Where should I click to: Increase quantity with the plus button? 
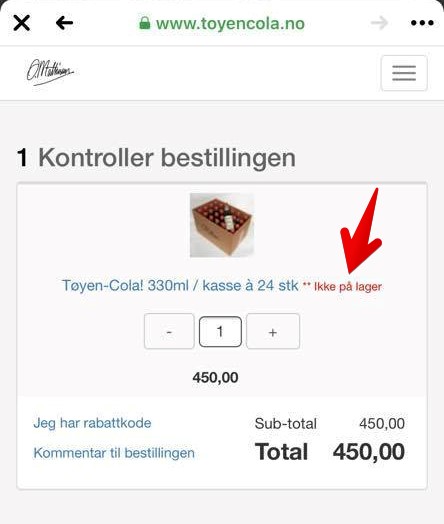click(x=273, y=331)
